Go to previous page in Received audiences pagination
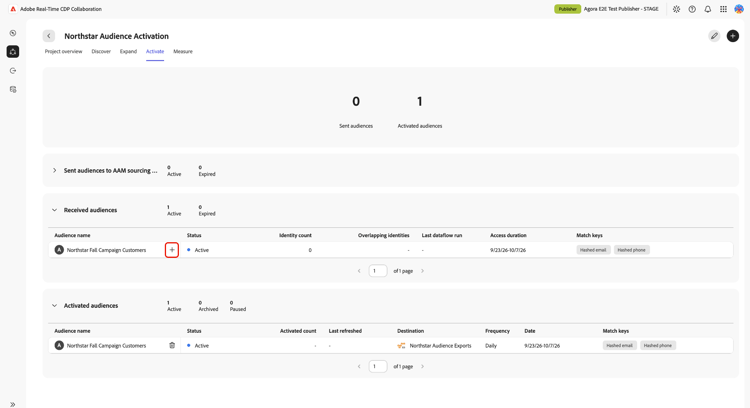Screen dimensions: 750x408 [x=359, y=271]
